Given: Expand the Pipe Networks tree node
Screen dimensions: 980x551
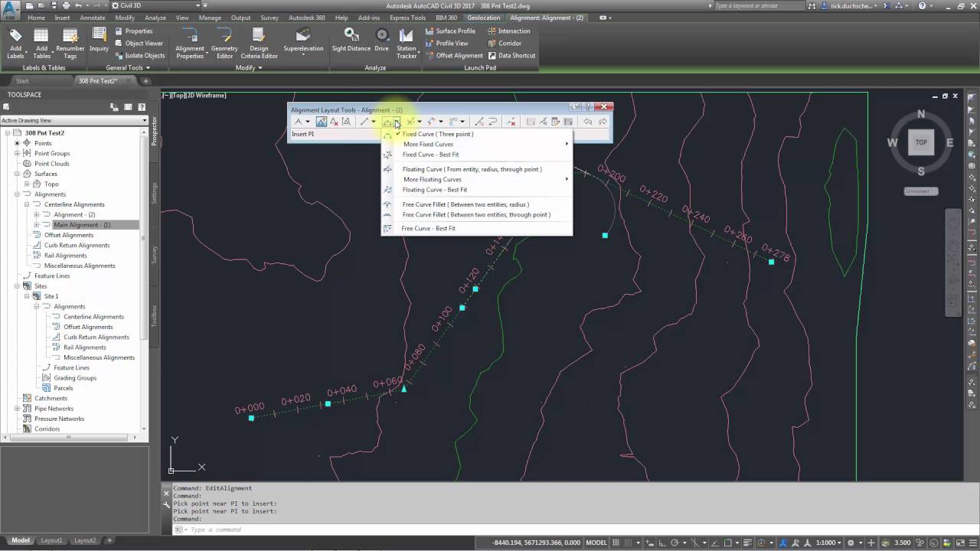Looking at the screenshot, I should tap(17, 409).
